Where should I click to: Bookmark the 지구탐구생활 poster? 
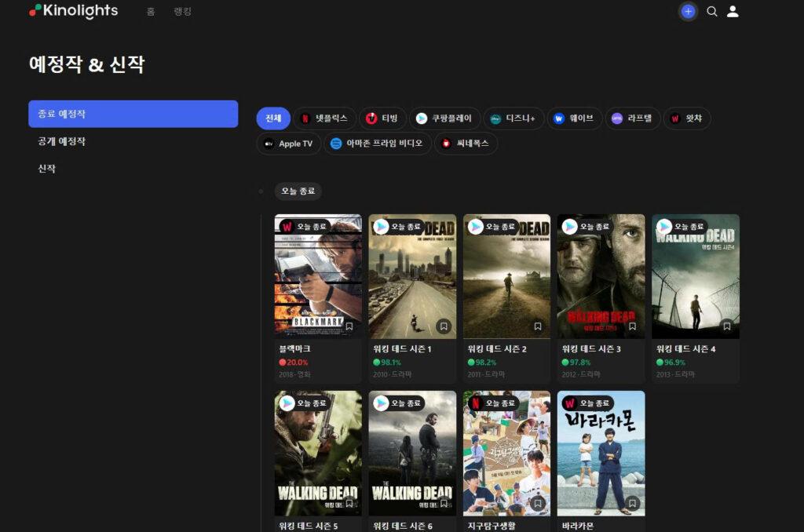(538, 503)
